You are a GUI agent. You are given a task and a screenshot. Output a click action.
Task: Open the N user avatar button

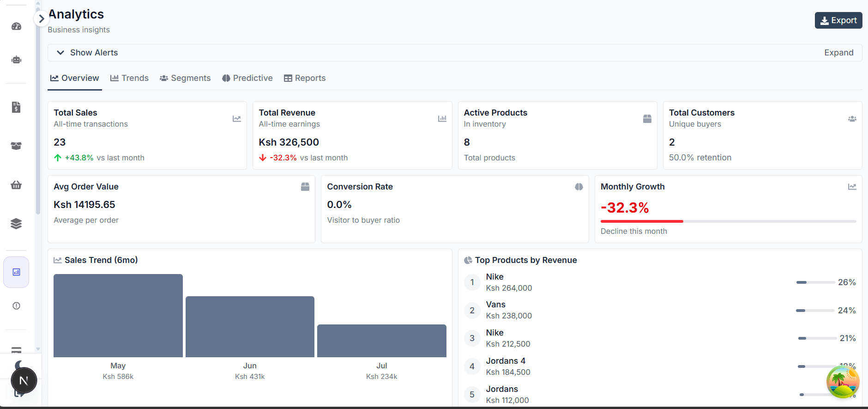[24, 380]
